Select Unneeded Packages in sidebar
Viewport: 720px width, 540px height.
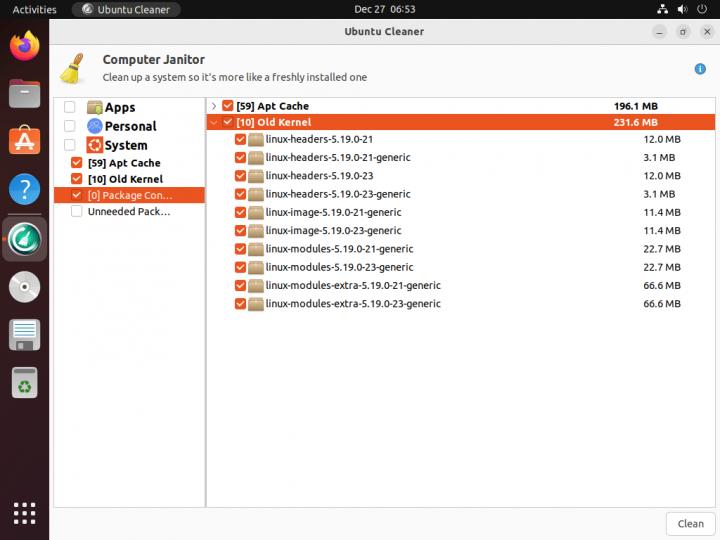point(129,212)
